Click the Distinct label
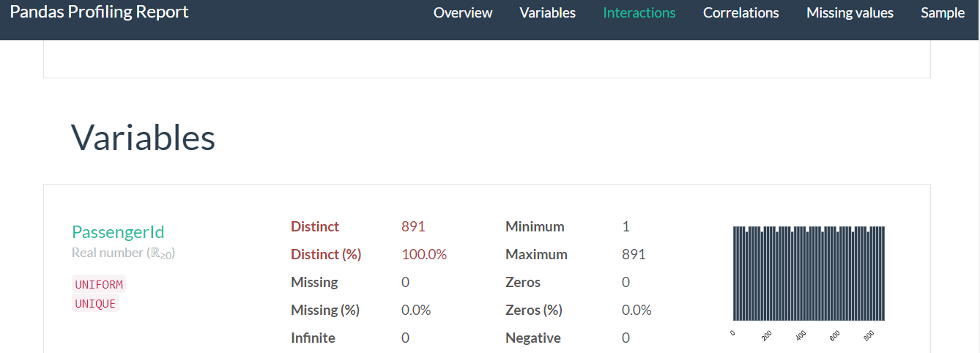Viewport: 980px width, 353px height. click(x=315, y=226)
